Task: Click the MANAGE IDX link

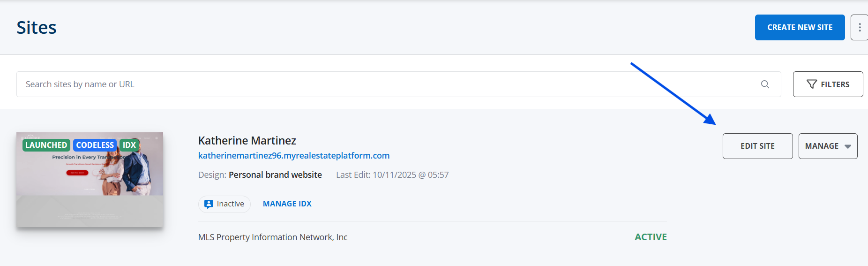Action: pos(287,204)
